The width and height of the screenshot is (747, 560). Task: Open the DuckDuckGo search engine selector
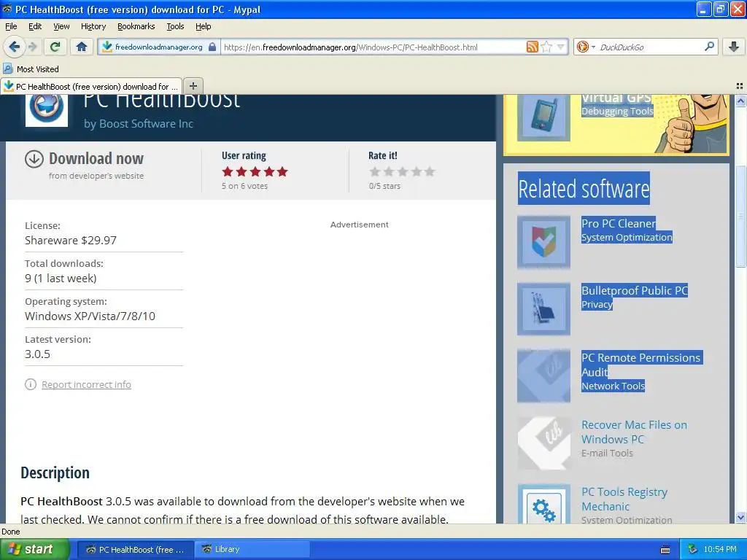coord(585,47)
